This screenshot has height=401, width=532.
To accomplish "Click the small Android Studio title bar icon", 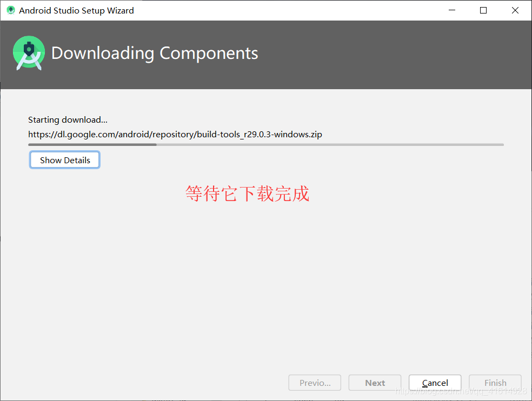I will coord(11,10).
